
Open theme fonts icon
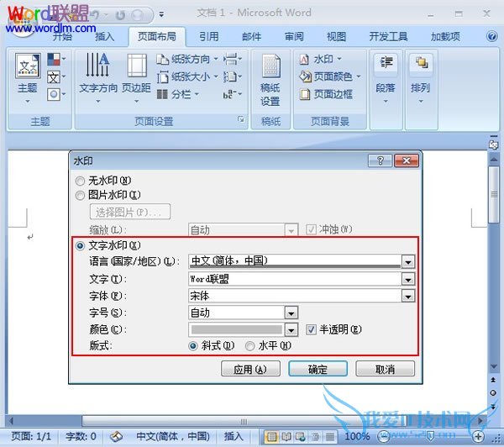pyautogui.click(x=56, y=77)
